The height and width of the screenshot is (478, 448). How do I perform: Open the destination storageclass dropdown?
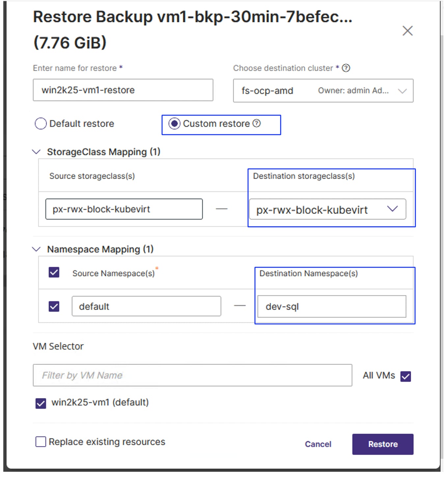[x=392, y=209]
